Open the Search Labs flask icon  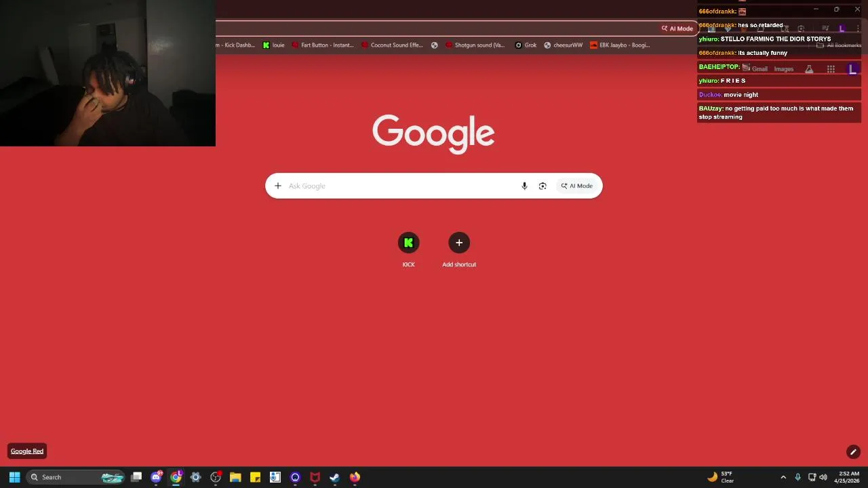click(x=809, y=69)
